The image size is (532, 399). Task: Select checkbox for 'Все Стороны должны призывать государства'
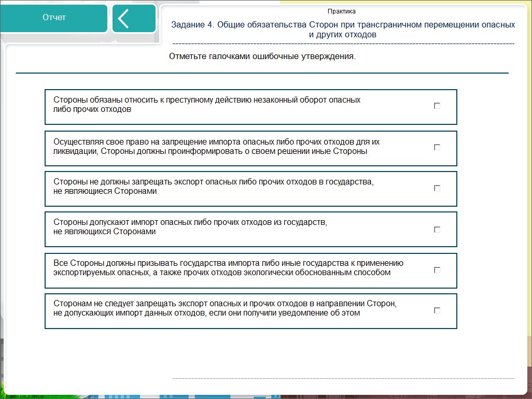point(437,270)
